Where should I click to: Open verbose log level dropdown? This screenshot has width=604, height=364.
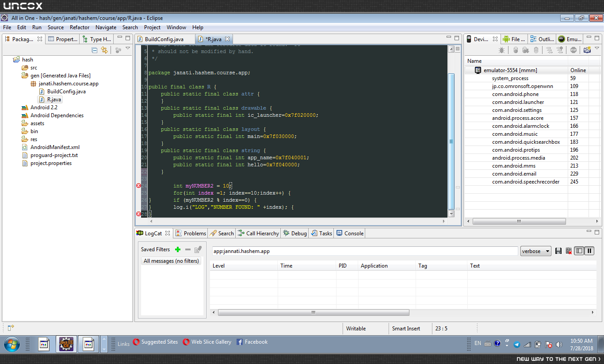click(x=536, y=251)
